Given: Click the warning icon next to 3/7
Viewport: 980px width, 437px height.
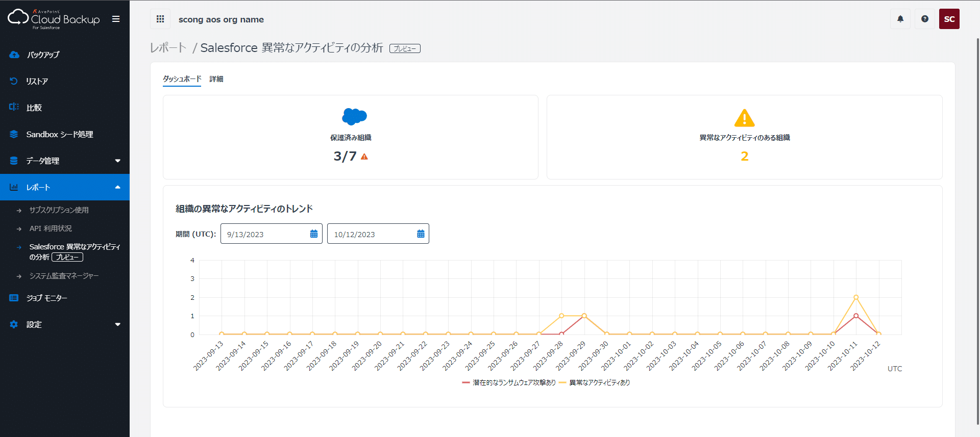Looking at the screenshot, I should (x=364, y=157).
